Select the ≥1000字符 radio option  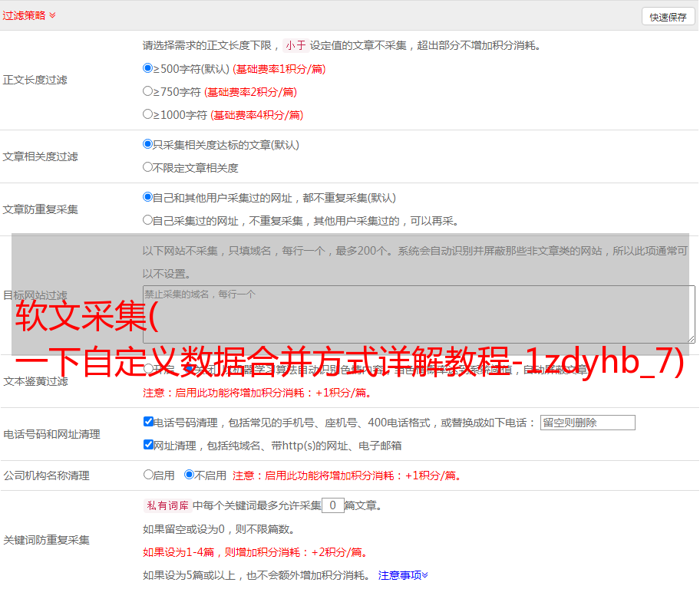[147, 114]
